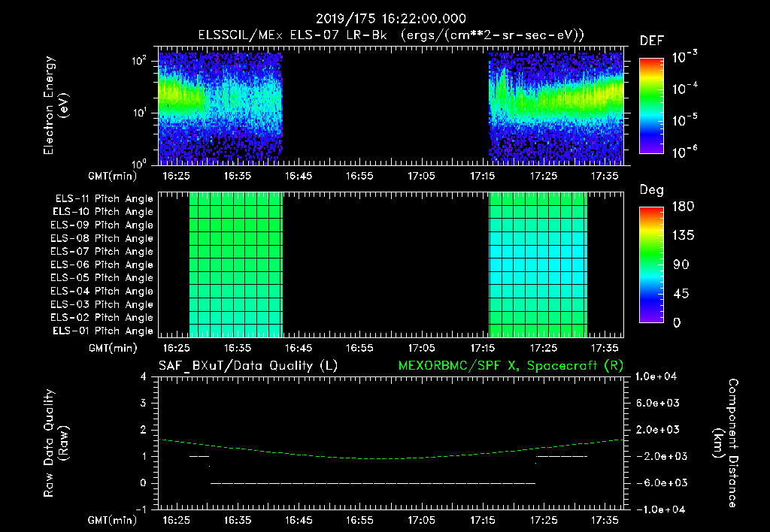The image size is (770, 532).
Task: Click the -1 tick on Raw Data Quality axis
Action: tap(141, 509)
